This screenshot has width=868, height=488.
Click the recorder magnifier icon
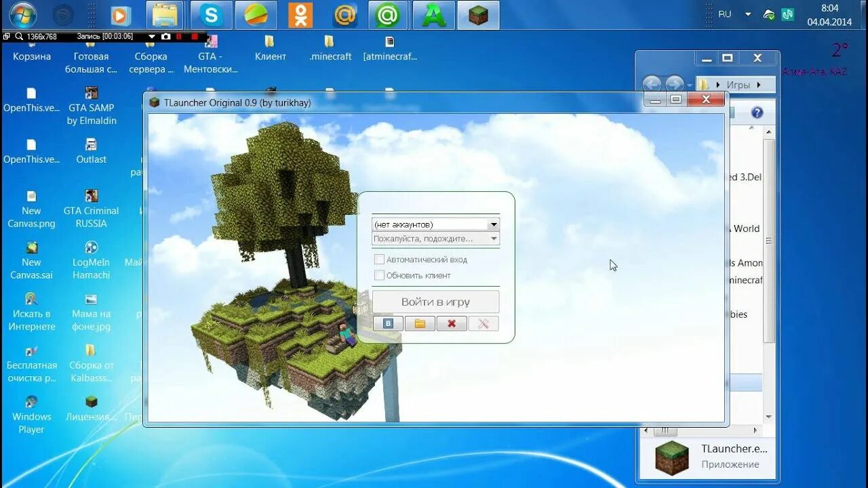[x=19, y=37]
